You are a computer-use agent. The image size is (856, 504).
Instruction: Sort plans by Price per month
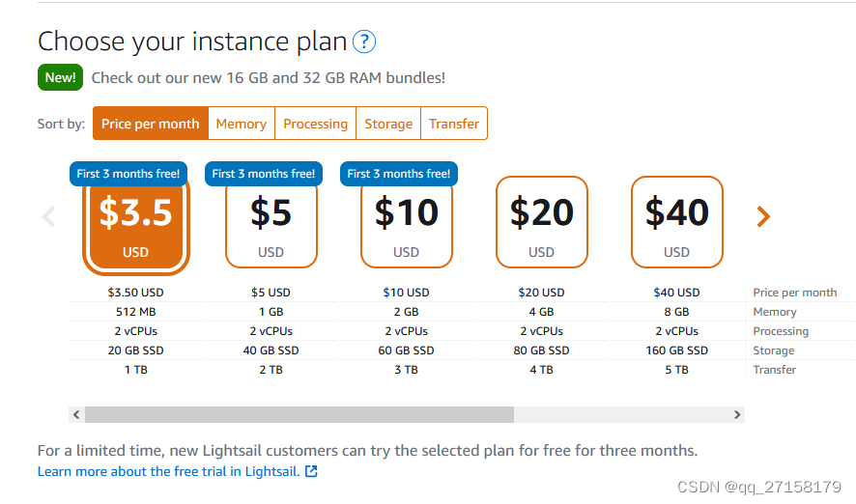(150, 124)
